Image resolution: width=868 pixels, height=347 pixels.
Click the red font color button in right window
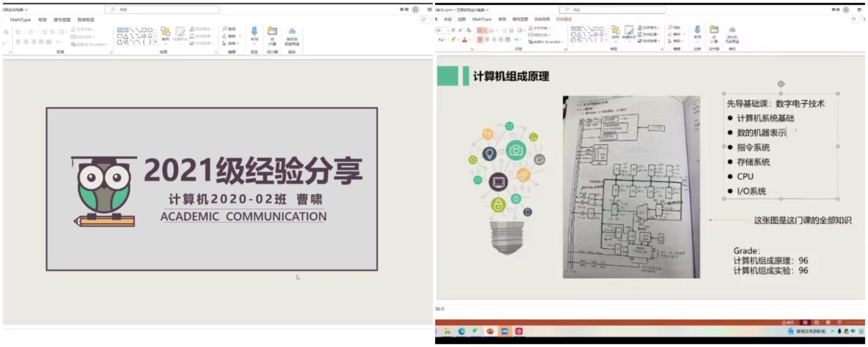[464, 40]
